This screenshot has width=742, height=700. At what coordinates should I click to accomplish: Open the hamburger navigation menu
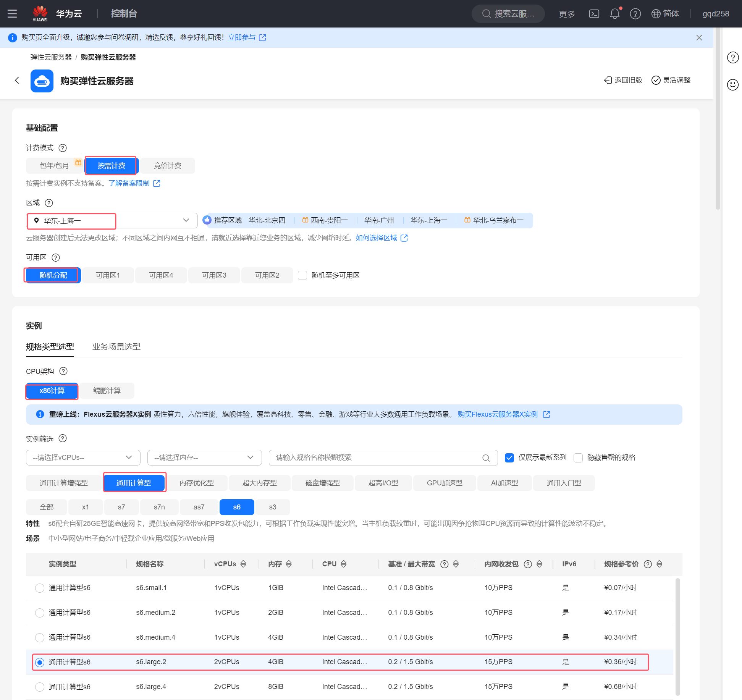[12, 14]
